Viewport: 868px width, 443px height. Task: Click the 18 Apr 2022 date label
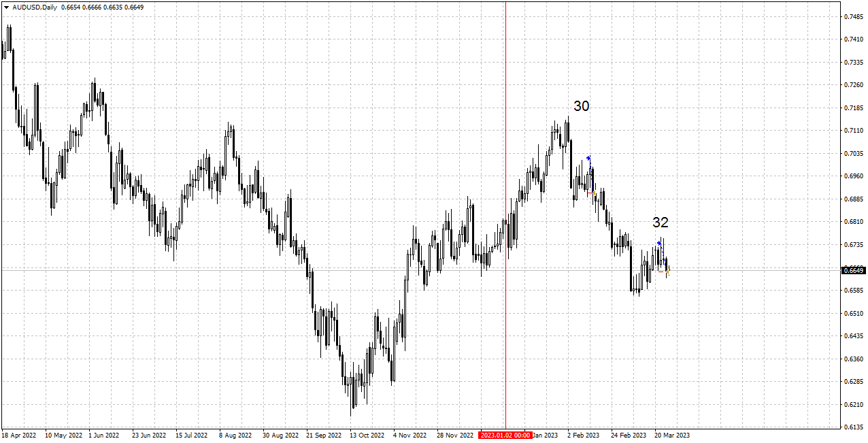click(x=19, y=435)
